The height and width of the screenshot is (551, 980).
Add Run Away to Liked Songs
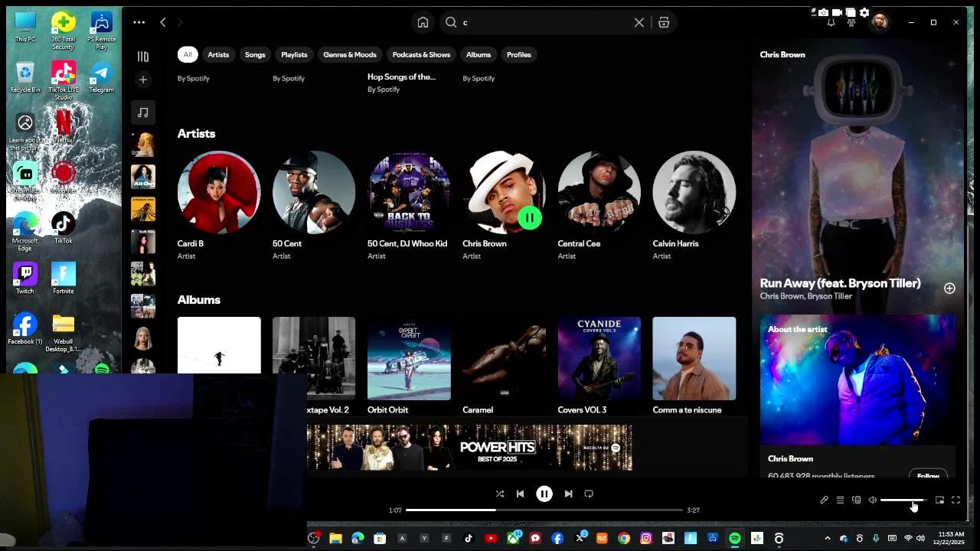pyautogui.click(x=949, y=289)
